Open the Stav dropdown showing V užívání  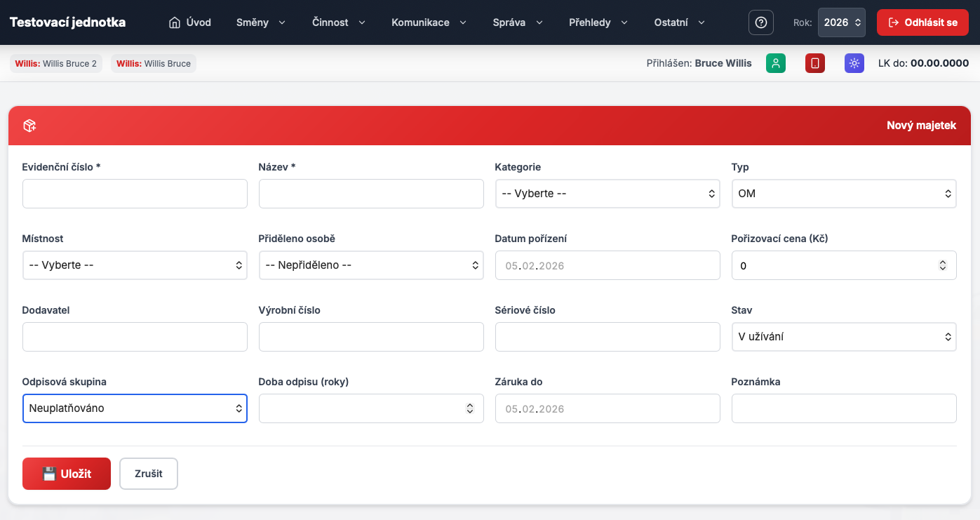click(x=843, y=337)
